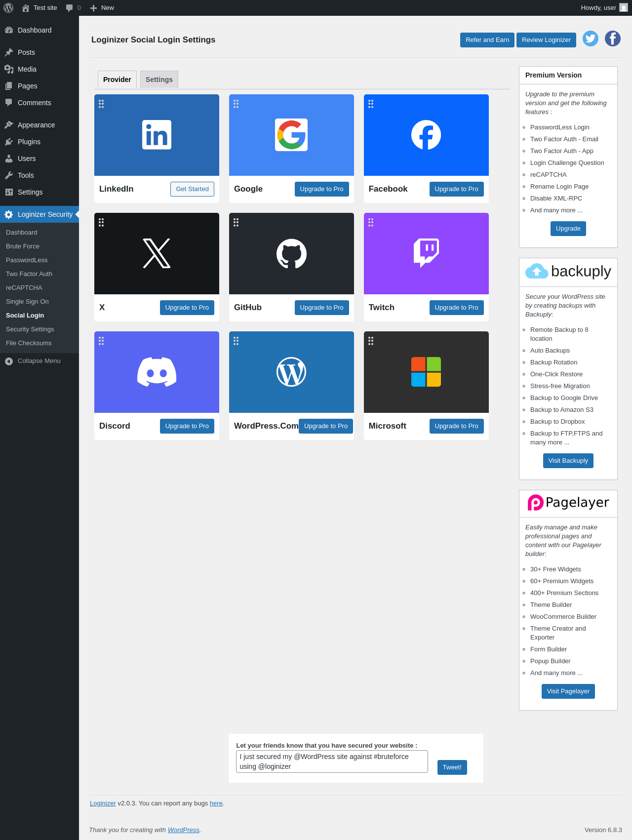Grab the Google card drag handle

click(x=236, y=104)
